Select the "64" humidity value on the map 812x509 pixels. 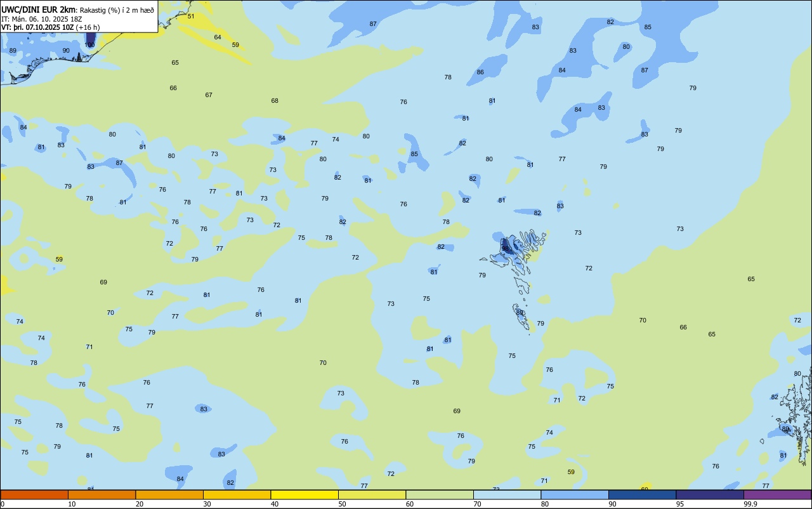(x=218, y=37)
